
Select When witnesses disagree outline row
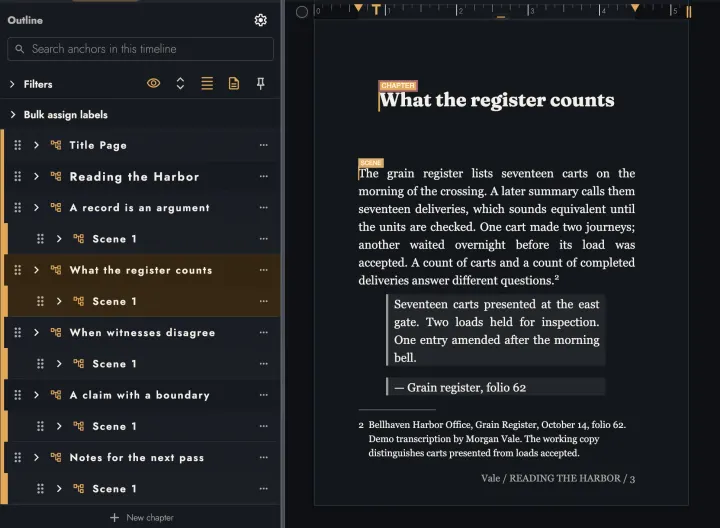pos(142,332)
